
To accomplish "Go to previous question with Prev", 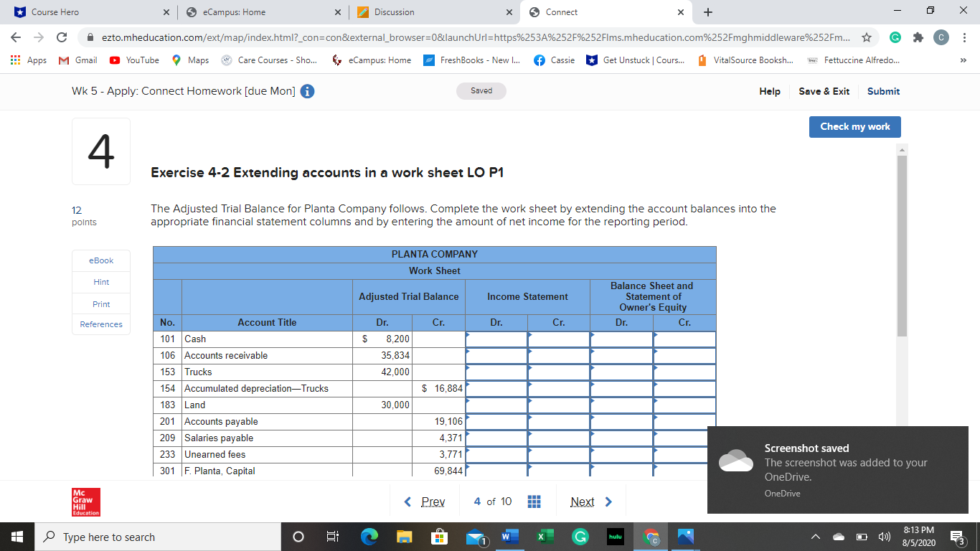I will pyautogui.click(x=425, y=501).
